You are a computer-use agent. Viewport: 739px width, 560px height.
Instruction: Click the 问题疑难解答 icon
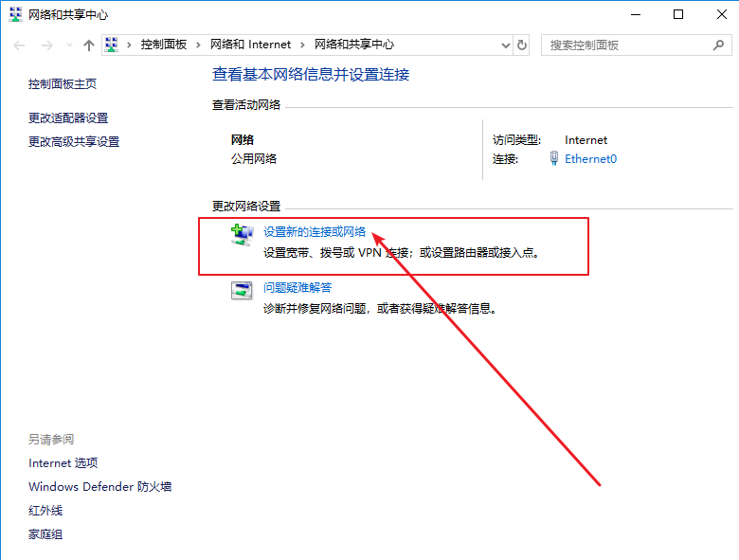point(243,291)
